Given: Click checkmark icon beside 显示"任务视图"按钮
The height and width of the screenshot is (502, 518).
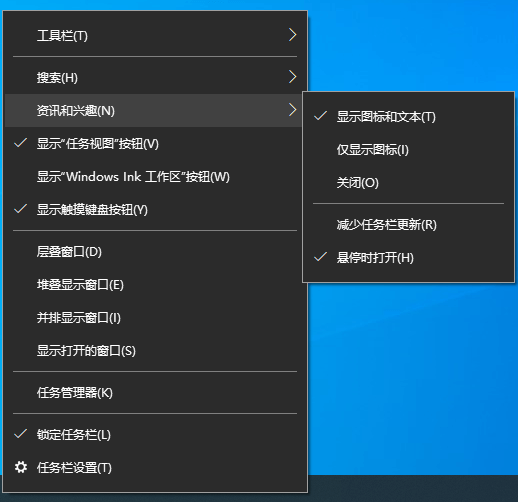Looking at the screenshot, I should click(21, 143).
